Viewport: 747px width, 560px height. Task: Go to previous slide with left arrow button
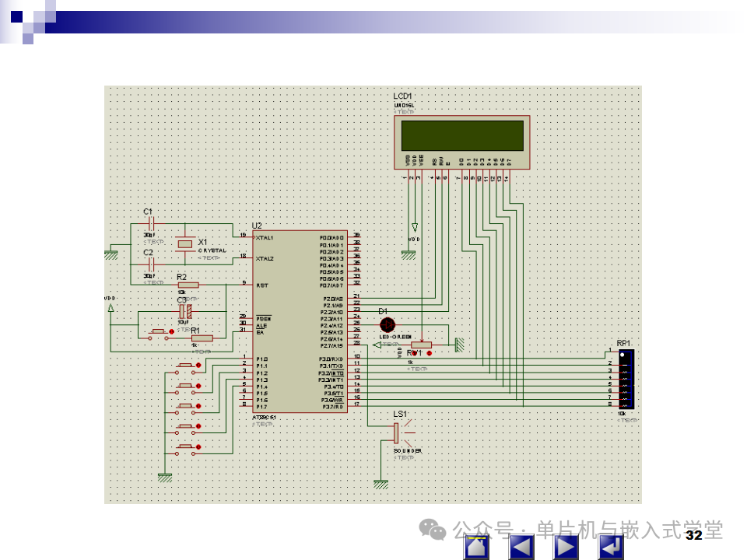521,547
